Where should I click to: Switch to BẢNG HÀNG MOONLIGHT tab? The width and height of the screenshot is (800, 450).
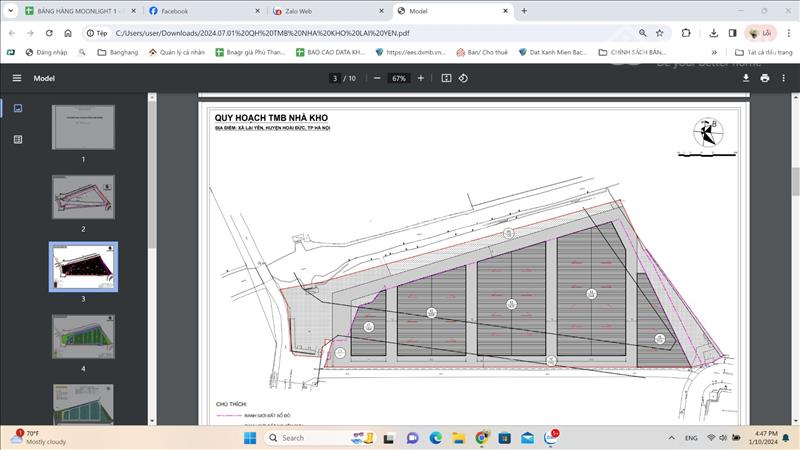point(77,11)
